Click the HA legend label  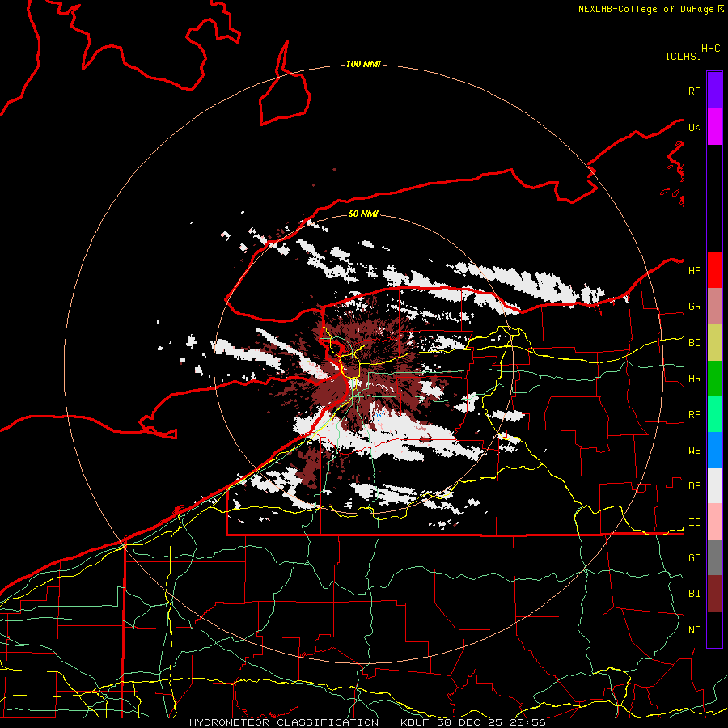[694, 270]
